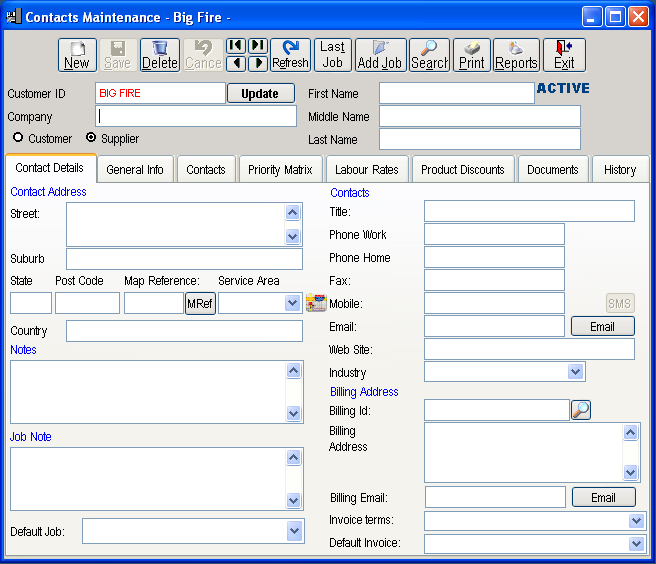Click the Billing Id lookup magnifier icon
This screenshot has height=564, width=656.
(x=581, y=410)
